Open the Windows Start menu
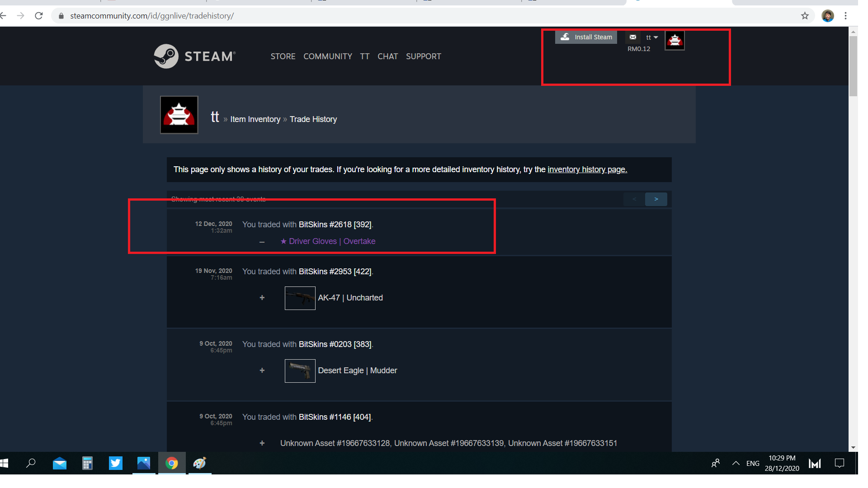 pyautogui.click(x=5, y=463)
